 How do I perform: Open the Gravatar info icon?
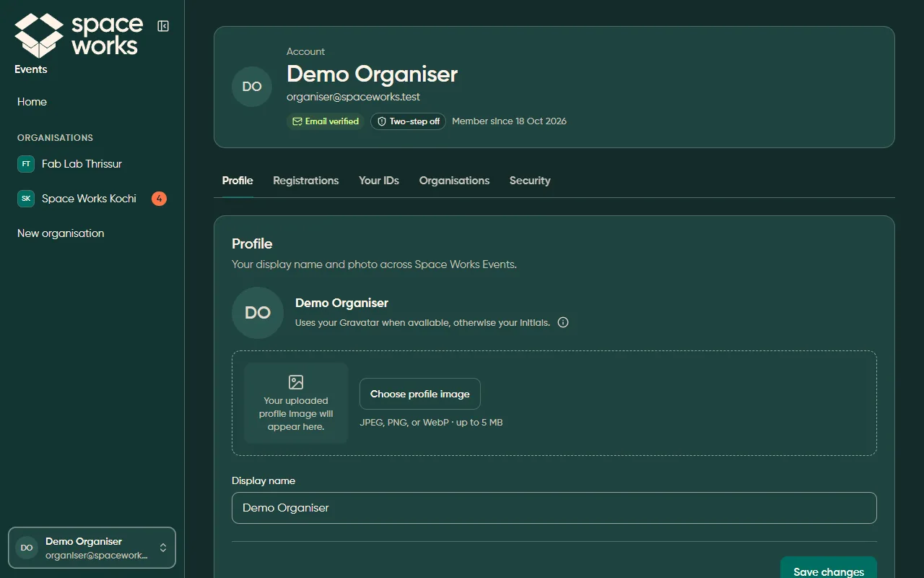coord(563,322)
